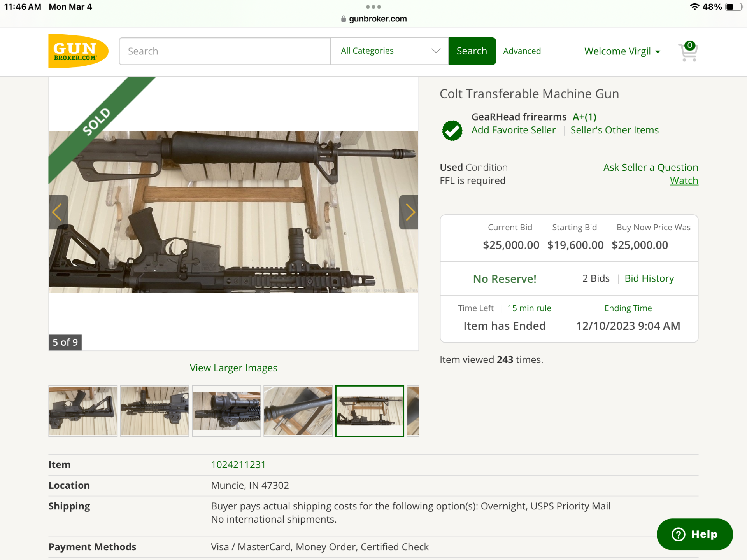
Task: Open the shopping cart
Action: click(x=687, y=51)
